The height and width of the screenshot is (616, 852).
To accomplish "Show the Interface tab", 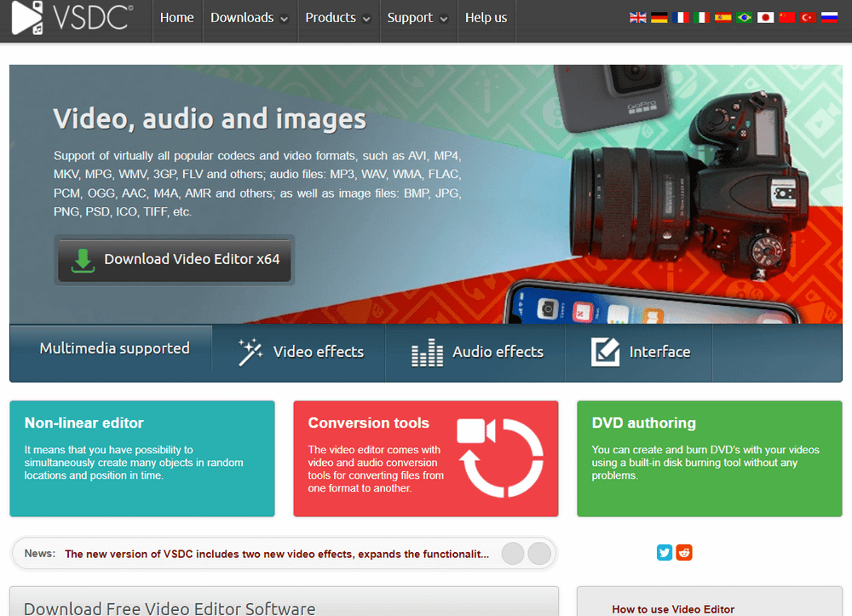I will (x=641, y=352).
